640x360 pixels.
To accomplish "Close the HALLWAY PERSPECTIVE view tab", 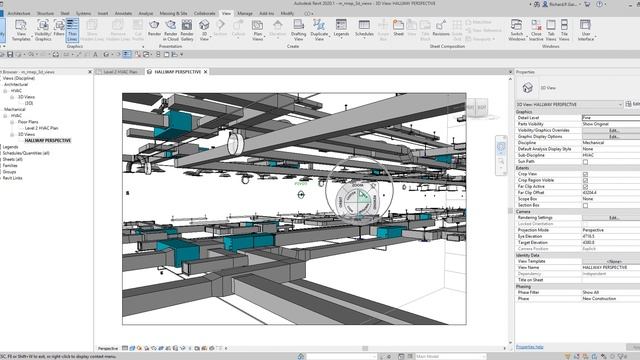I will [x=206, y=72].
